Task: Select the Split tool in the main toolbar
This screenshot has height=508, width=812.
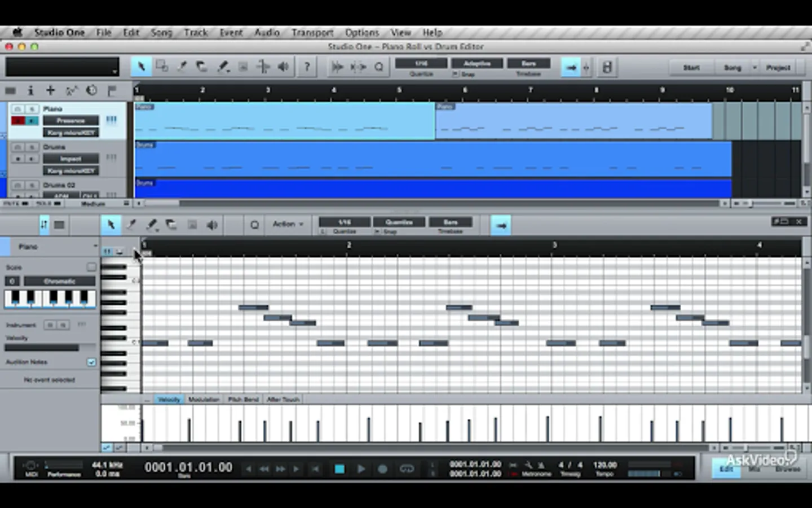Action: pyautogui.click(x=182, y=67)
